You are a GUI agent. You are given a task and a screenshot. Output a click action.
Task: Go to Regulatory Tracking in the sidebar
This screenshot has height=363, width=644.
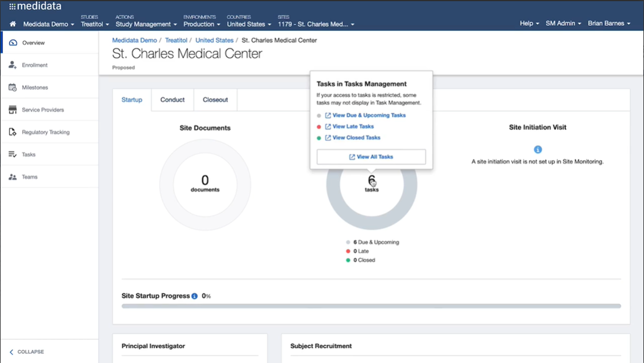pos(50,132)
